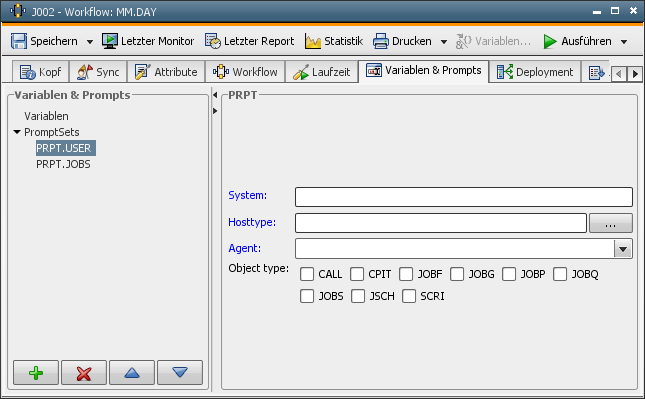Toggle the JOBP checkbox
Screen dimensions: 645x399
509,274
